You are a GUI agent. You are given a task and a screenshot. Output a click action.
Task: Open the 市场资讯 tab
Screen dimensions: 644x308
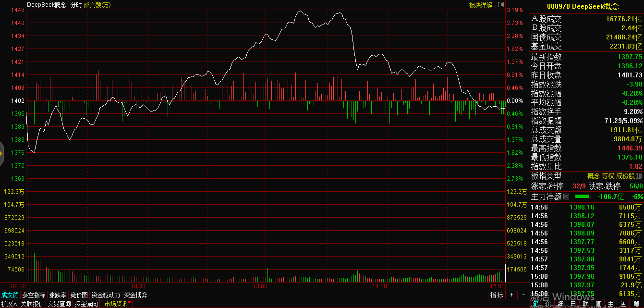coord(116,304)
